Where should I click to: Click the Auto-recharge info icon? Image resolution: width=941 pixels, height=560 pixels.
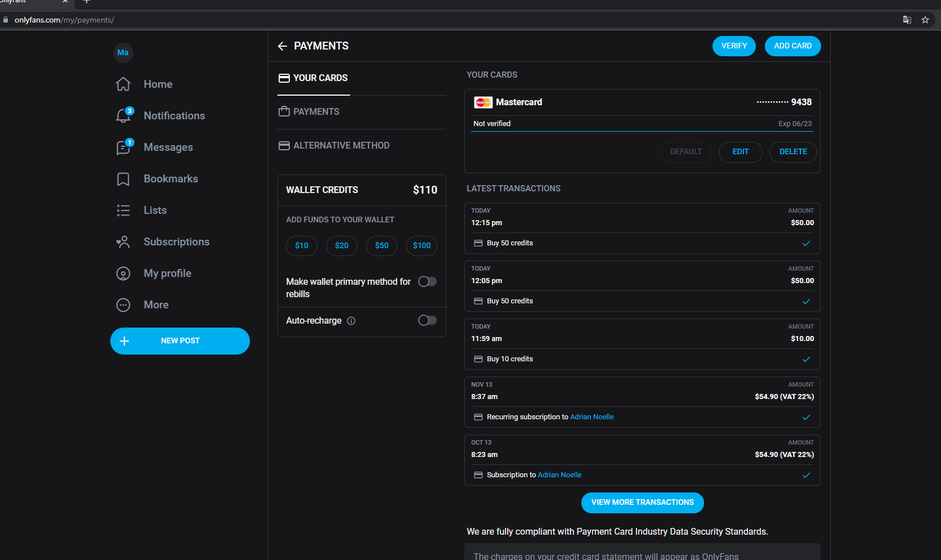pyautogui.click(x=351, y=321)
